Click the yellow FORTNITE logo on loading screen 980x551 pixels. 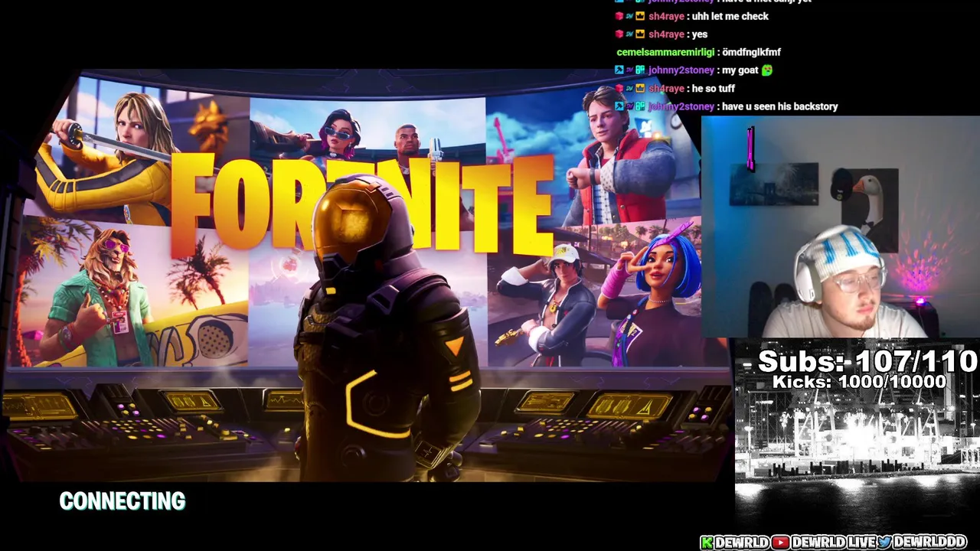coord(362,204)
